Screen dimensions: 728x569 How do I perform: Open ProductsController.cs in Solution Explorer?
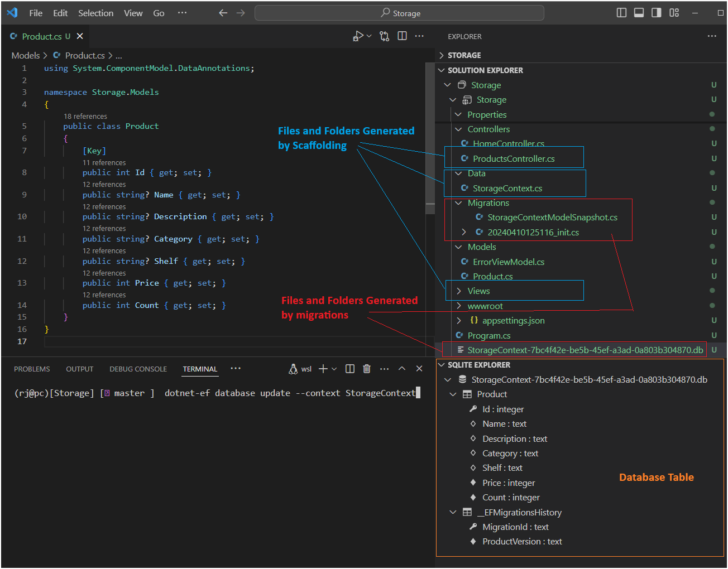514,158
